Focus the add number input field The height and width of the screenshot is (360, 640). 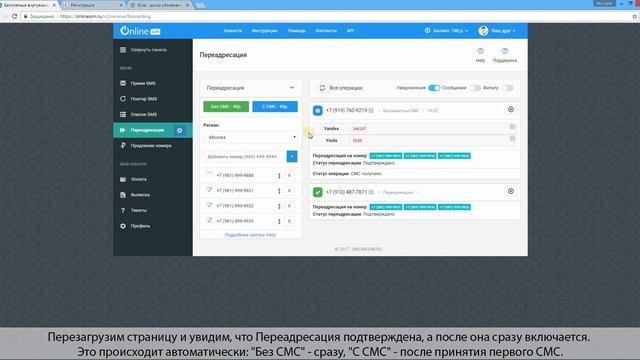(x=245, y=156)
